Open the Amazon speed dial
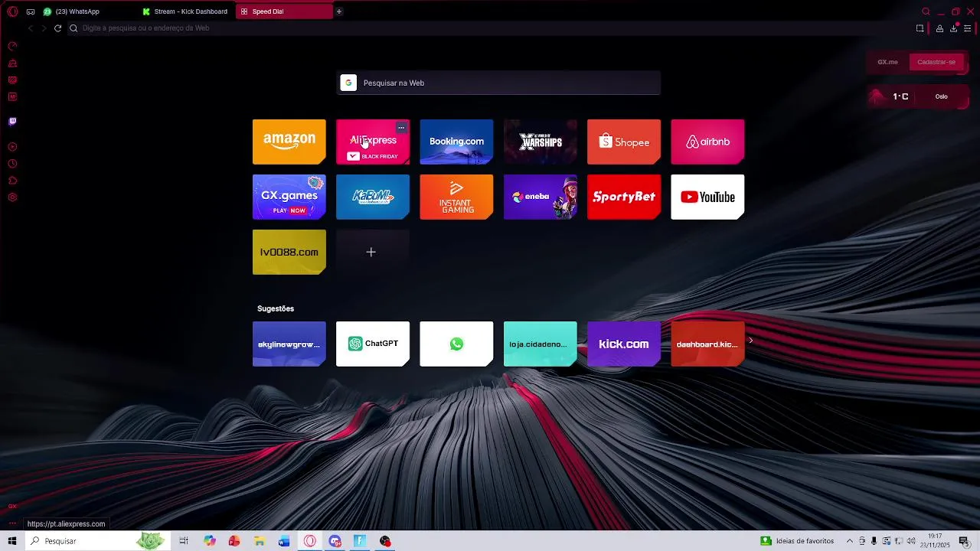 click(289, 142)
